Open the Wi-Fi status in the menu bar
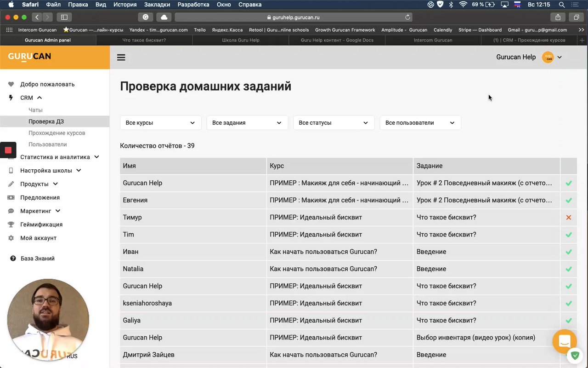 point(463,5)
